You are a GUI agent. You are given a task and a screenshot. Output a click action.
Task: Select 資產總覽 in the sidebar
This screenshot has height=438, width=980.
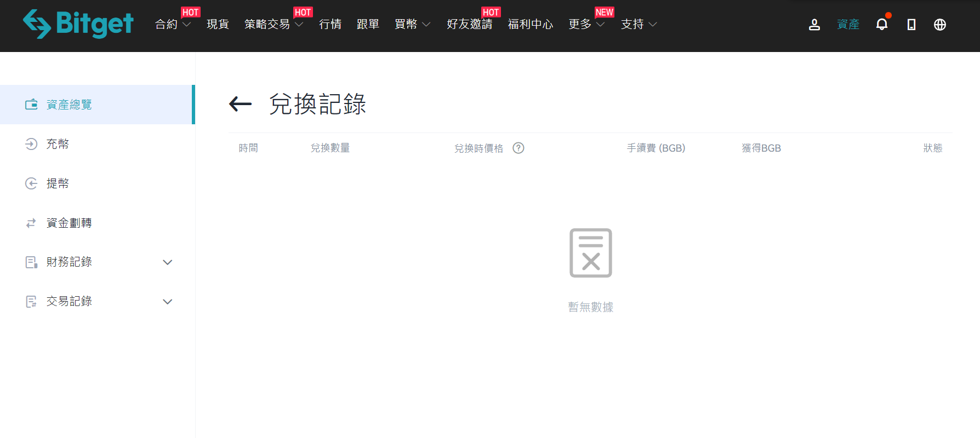coord(96,105)
